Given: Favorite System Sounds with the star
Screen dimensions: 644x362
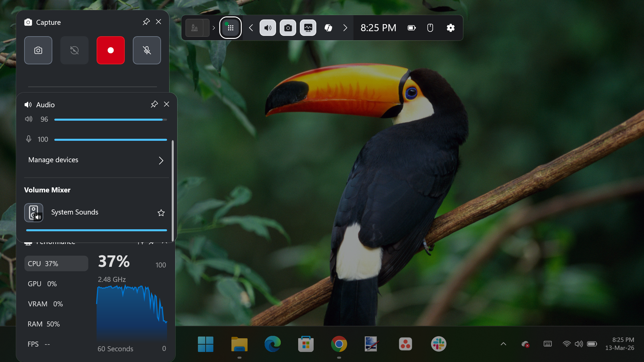Looking at the screenshot, I should 161,213.
